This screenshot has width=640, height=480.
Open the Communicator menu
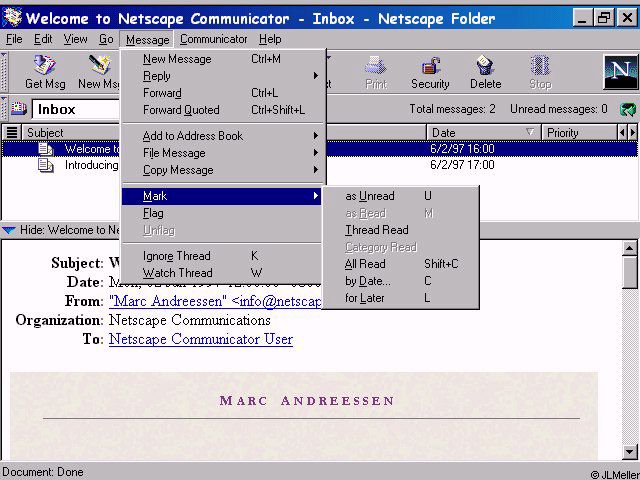213,39
